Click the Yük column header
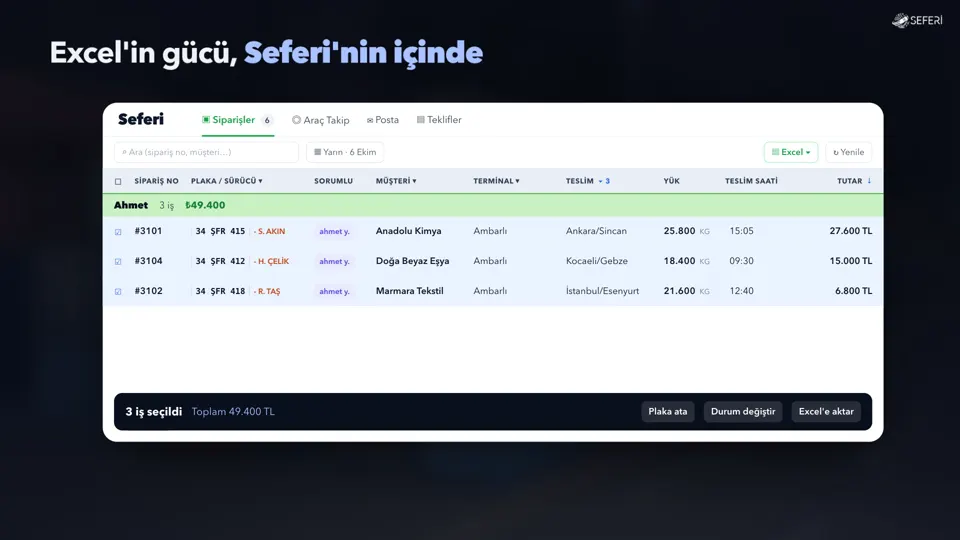Viewport: 960px width, 540px height. [x=672, y=181]
